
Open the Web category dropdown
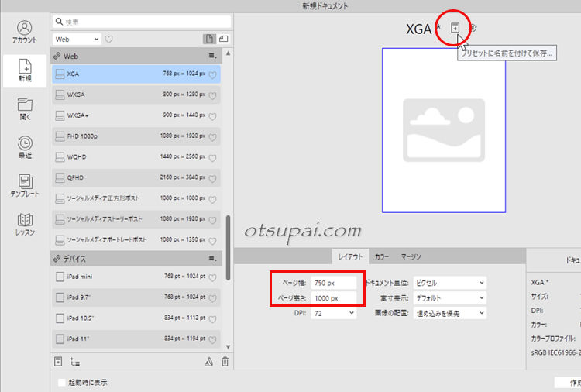point(77,39)
